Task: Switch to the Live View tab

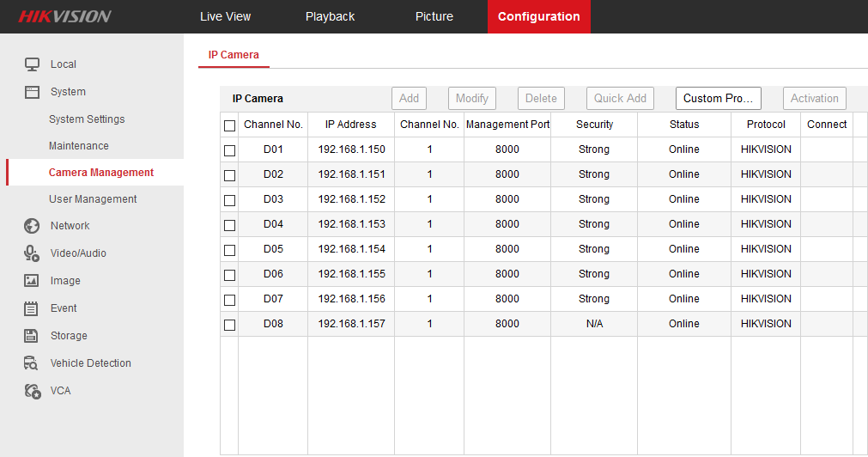Action: [225, 16]
